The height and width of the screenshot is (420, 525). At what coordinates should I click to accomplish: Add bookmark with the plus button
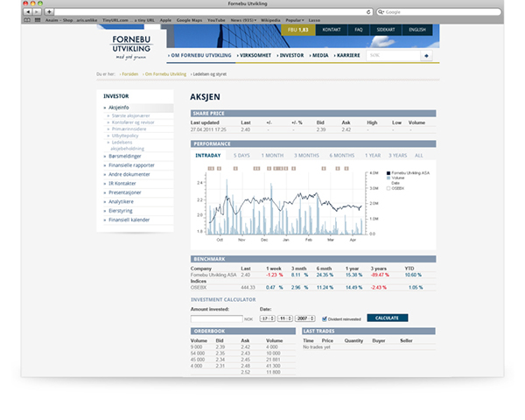[x=49, y=11]
